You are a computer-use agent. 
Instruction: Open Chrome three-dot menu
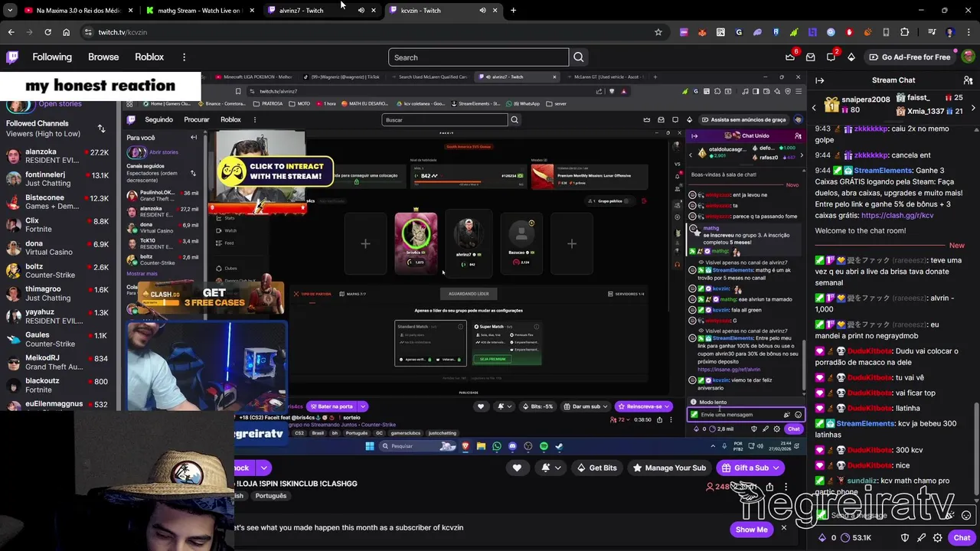968,32
